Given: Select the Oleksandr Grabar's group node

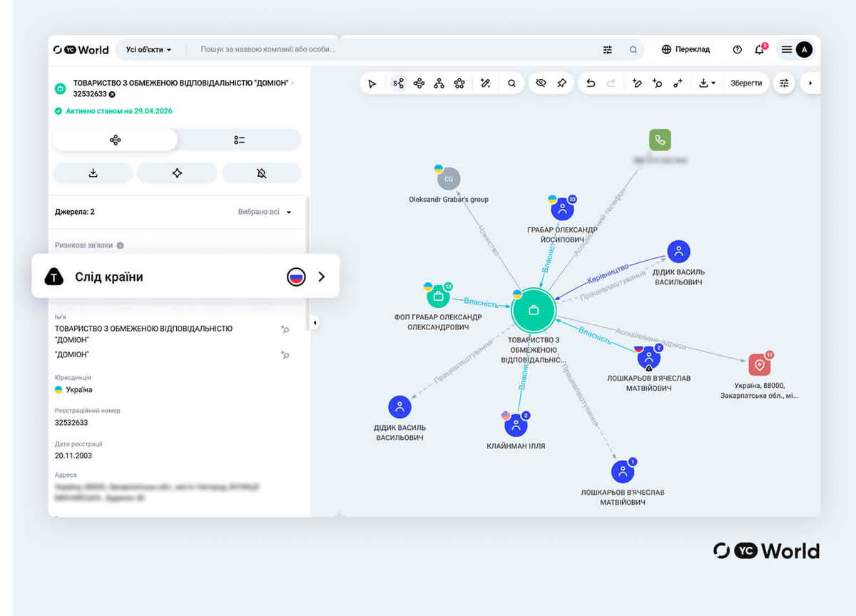Looking at the screenshot, I should point(449,179).
